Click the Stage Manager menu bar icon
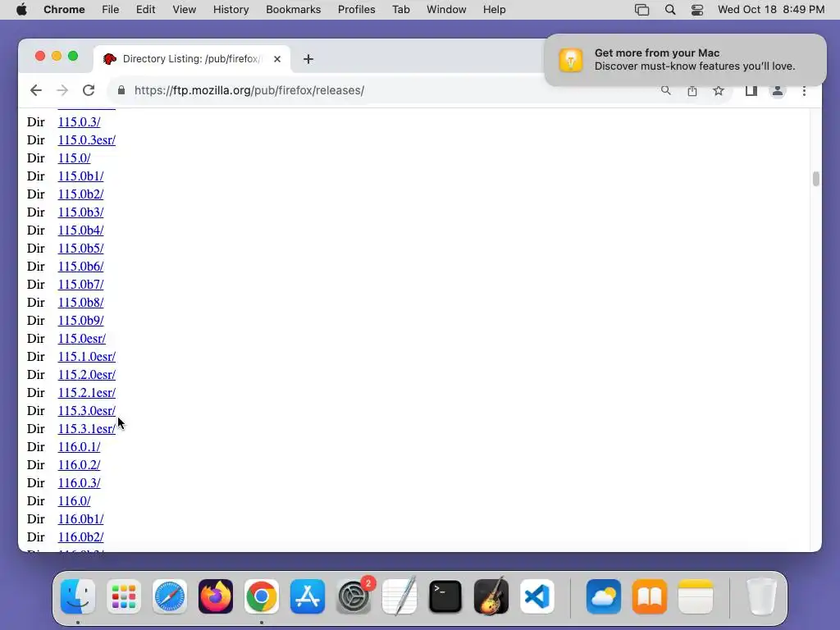840x630 pixels. point(641,10)
